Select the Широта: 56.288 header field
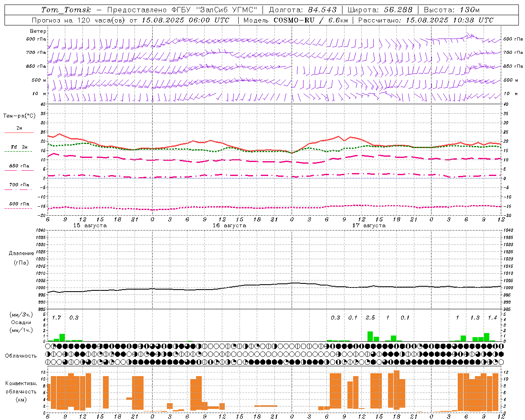Viewport: 525px width, 420px height. (379, 10)
